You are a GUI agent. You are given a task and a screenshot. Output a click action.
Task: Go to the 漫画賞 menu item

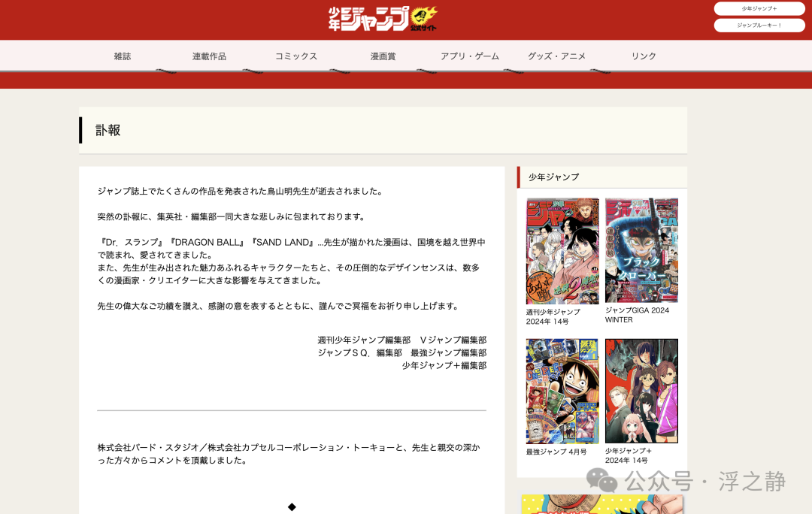click(383, 56)
